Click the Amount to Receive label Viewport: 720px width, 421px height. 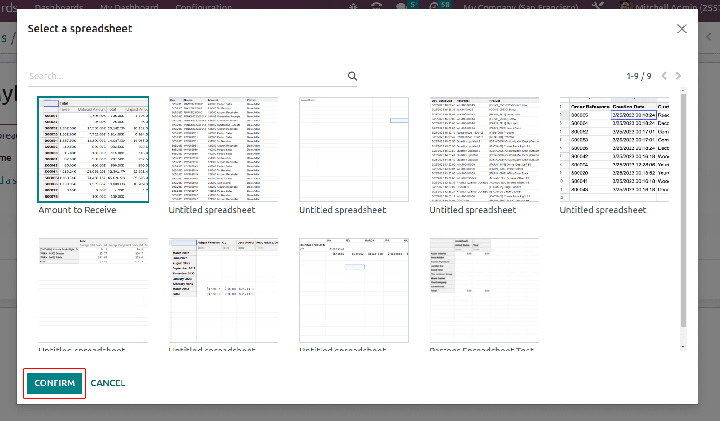pyautogui.click(x=77, y=210)
